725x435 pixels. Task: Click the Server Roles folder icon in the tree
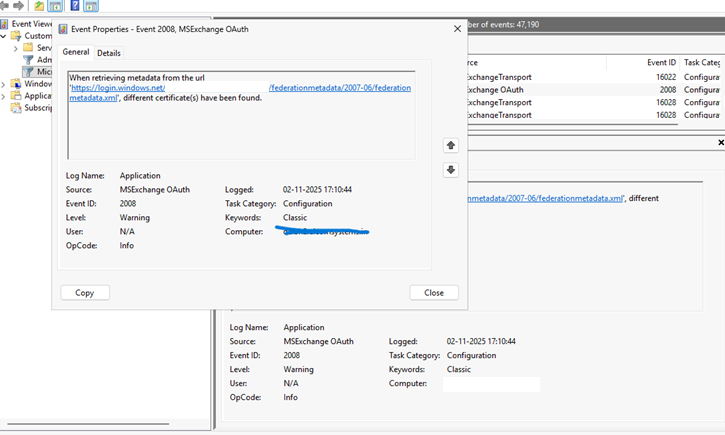pos(28,48)
